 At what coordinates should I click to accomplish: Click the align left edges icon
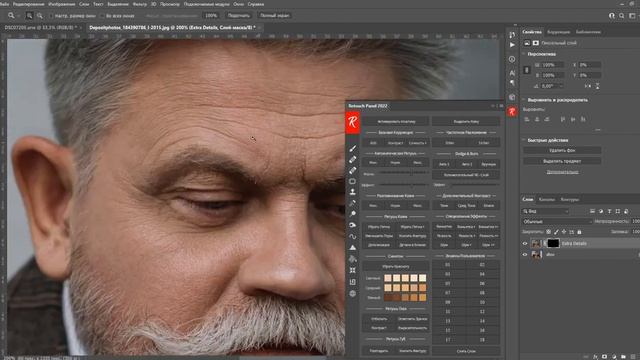coord(527,119)
